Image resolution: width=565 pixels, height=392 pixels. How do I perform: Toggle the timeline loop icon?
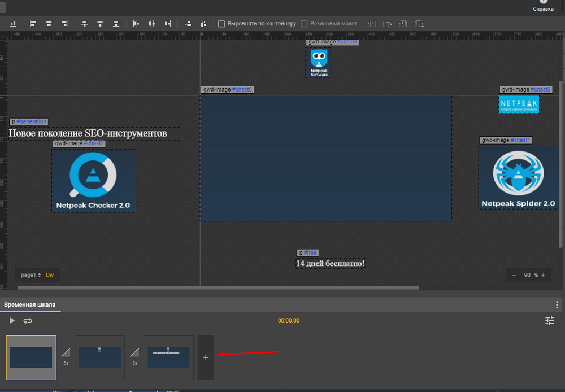point(28,320)
